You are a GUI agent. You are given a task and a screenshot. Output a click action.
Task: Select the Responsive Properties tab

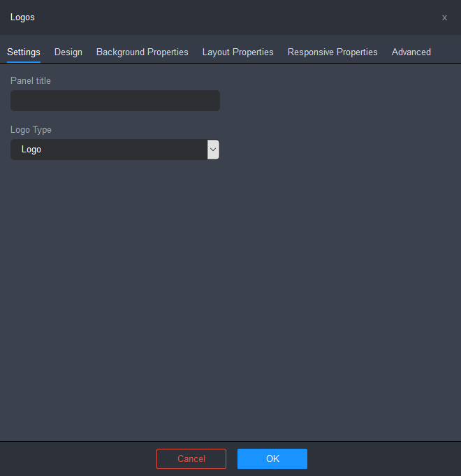click(x=332, y=52)
